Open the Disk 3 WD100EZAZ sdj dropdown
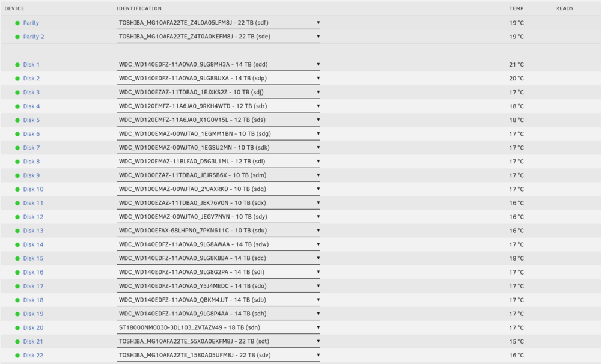Screen dimensions: 601x364 point(218,93)
